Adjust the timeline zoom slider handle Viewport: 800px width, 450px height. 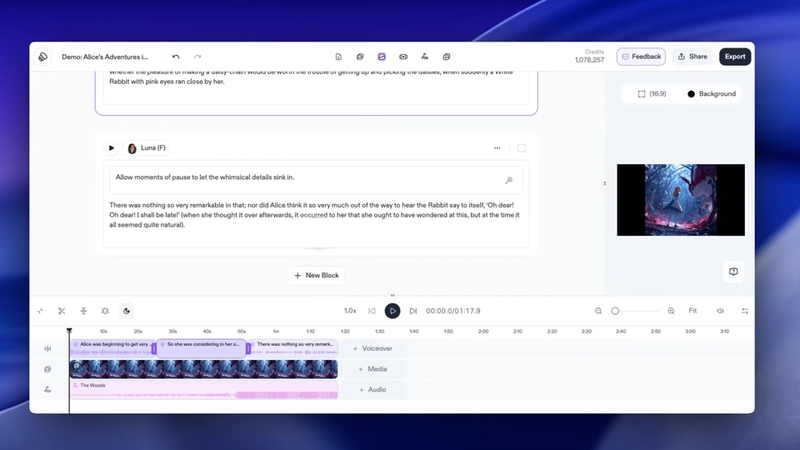(x=615, y=311)
